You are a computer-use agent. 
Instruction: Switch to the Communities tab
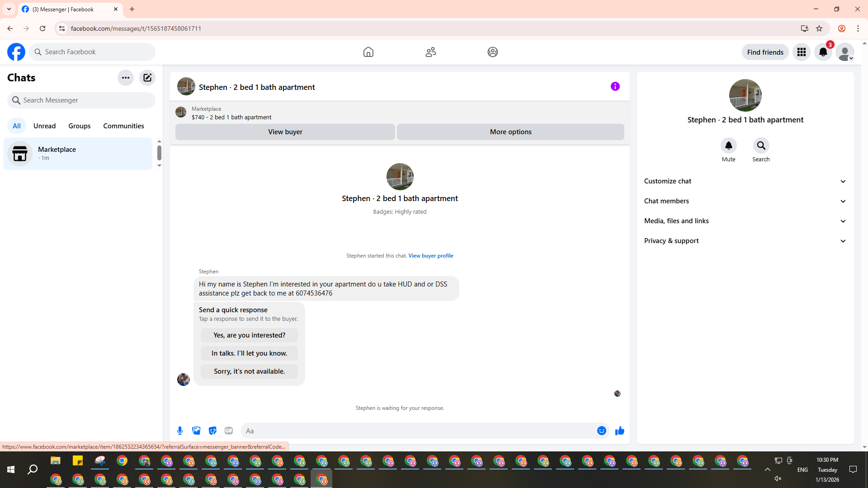tap(123, 126)
